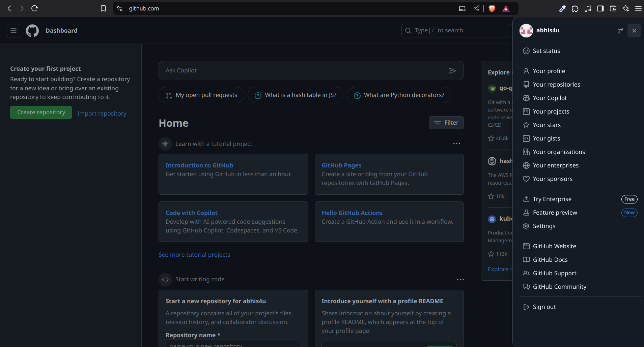This screenshot has width=644, height=347.
Task: Open the site information icon beside github.com
Action: [x=120, y=8]
